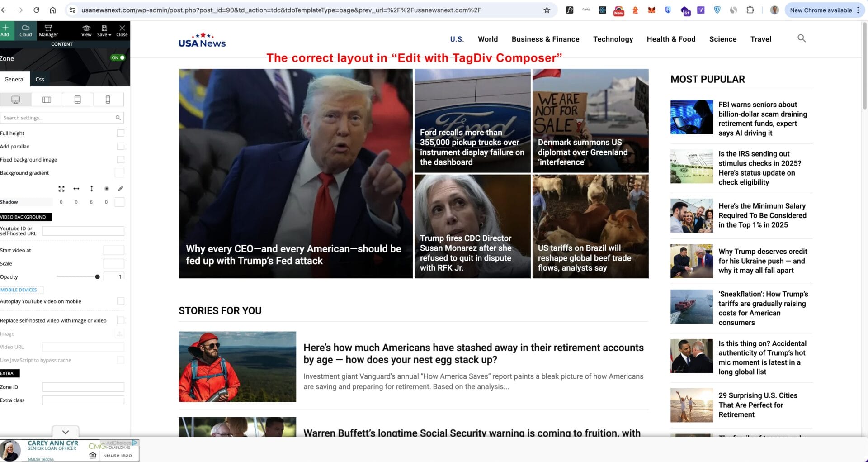Open the Cloud library in composer
The image size is (868, 462).
point(26,30)
